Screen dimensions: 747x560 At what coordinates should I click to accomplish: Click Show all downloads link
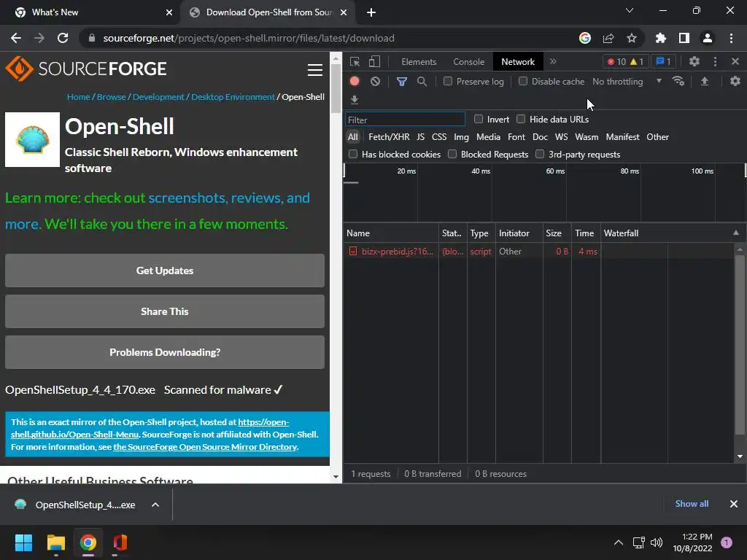click(x=692, y=504)
